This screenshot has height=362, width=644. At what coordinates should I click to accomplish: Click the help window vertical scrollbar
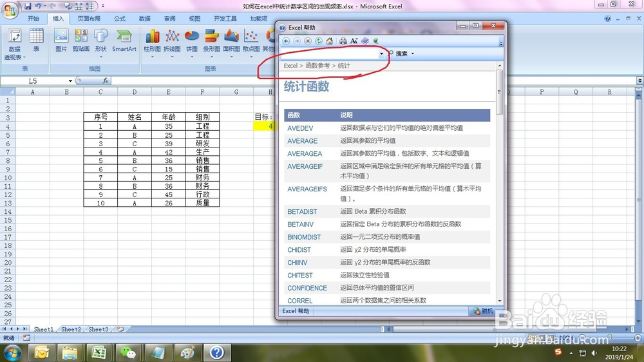point(500,183)
